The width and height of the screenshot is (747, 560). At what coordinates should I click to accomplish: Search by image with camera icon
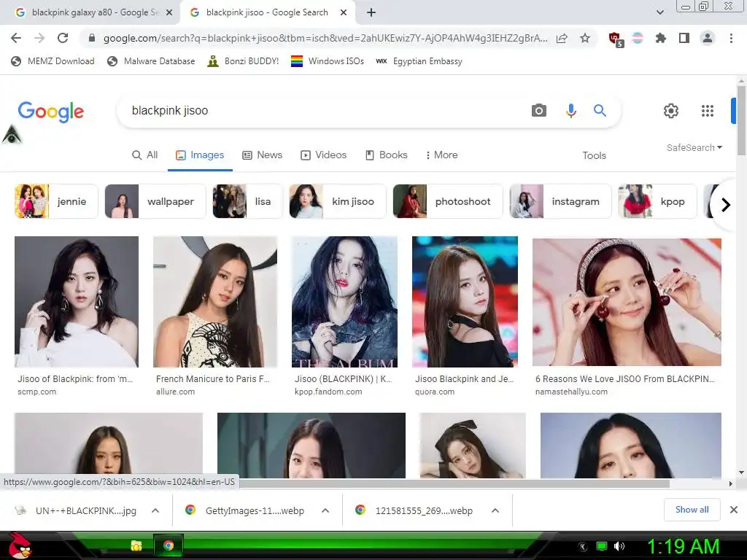pos(539,111)
